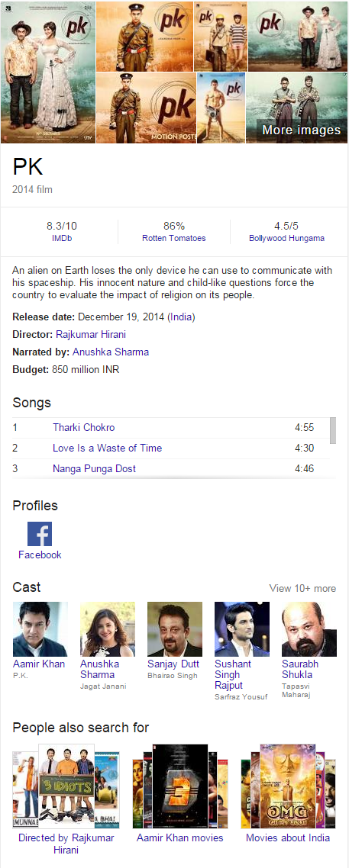The height and width of the screenshot is (868, 349).
Task: Open the Rotten Tomatoes rating link
Action: (174, 238)
